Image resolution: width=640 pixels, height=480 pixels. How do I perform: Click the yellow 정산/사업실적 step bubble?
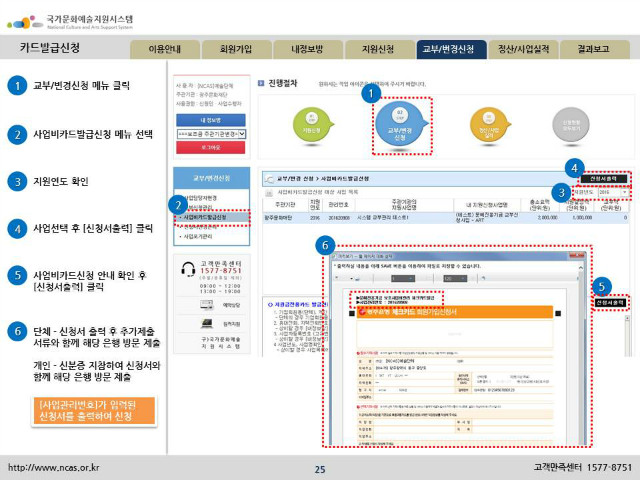(489, 124)
